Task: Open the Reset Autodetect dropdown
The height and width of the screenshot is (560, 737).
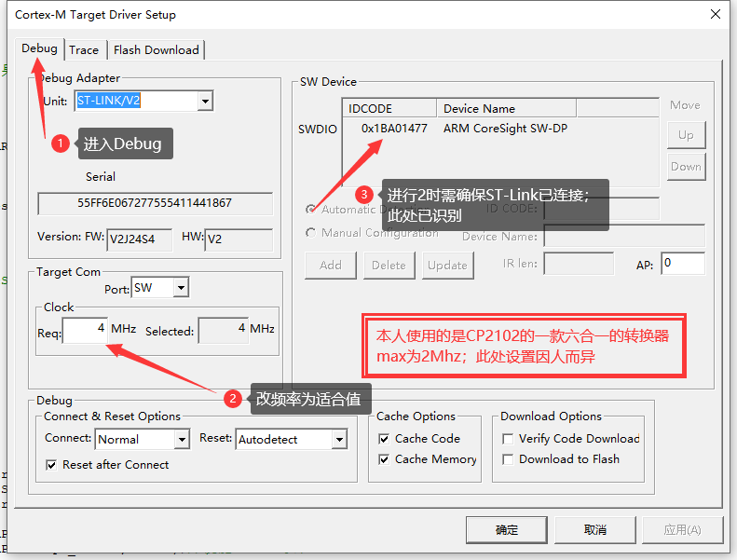Action: pyautogui.click(x=339, y=440)
